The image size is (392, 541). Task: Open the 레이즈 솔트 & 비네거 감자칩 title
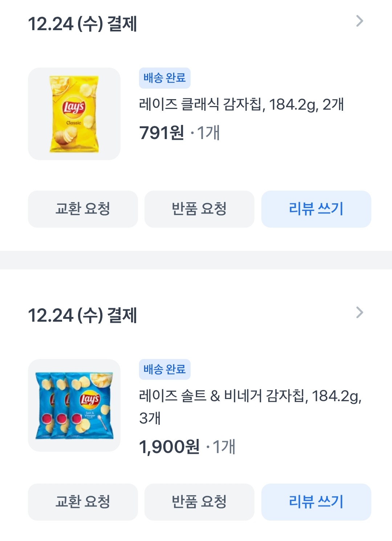click(x=250, y=396)
